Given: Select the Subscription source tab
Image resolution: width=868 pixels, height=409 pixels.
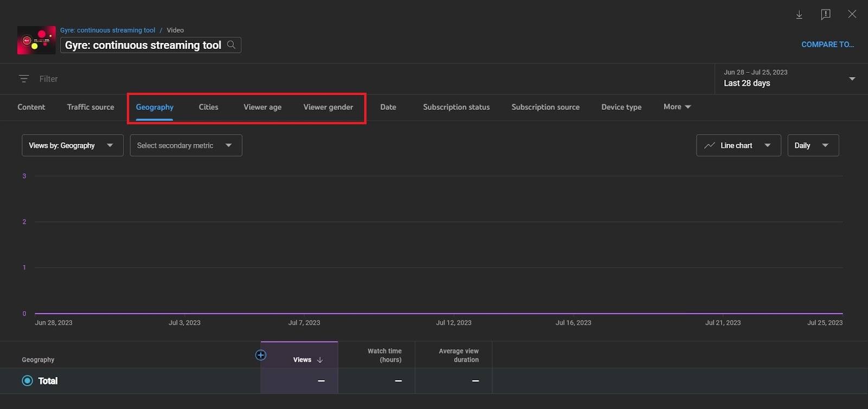Looking at the screenshot, I should pyautogui.click(x=545, y=107).
